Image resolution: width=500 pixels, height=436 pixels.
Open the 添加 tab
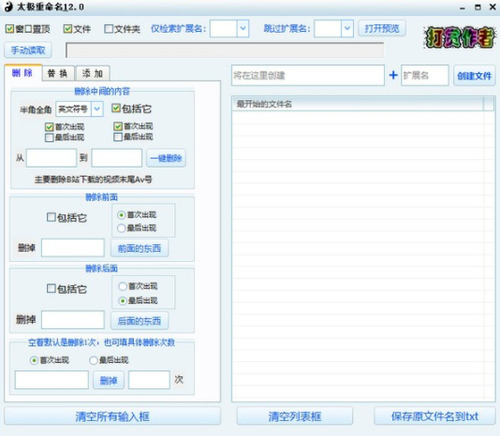pos(93,73)
